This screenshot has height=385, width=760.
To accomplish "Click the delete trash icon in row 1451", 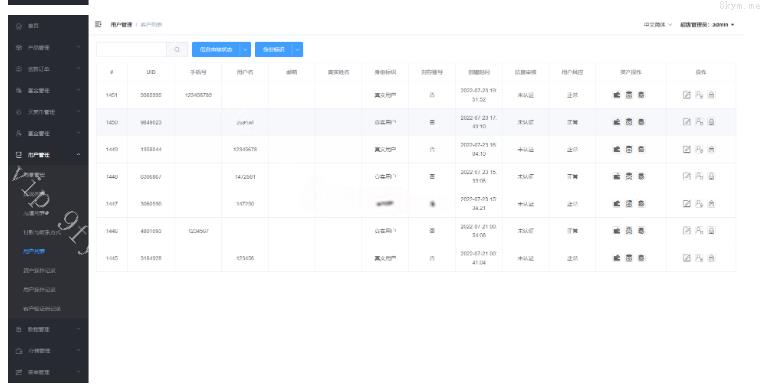I will click(x=711, y=95).
